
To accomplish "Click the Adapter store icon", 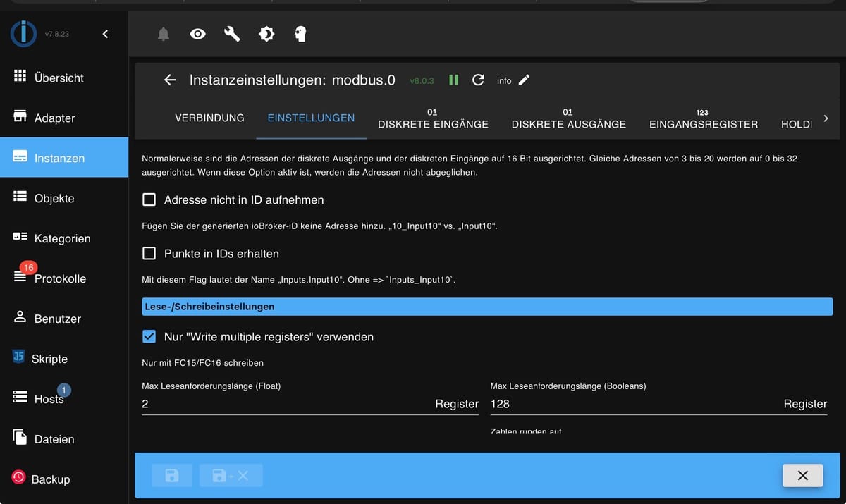I will (20, 116).
